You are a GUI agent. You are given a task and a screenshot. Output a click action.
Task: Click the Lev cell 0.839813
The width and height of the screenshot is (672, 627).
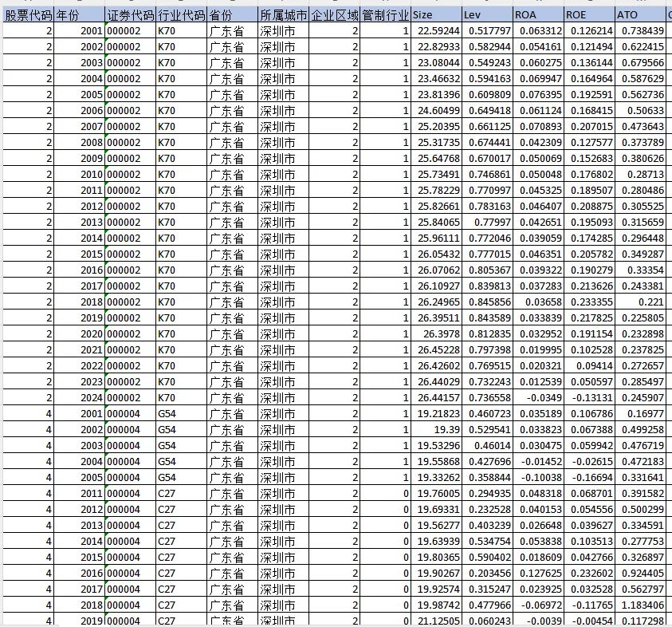click(x=487, y=286)
